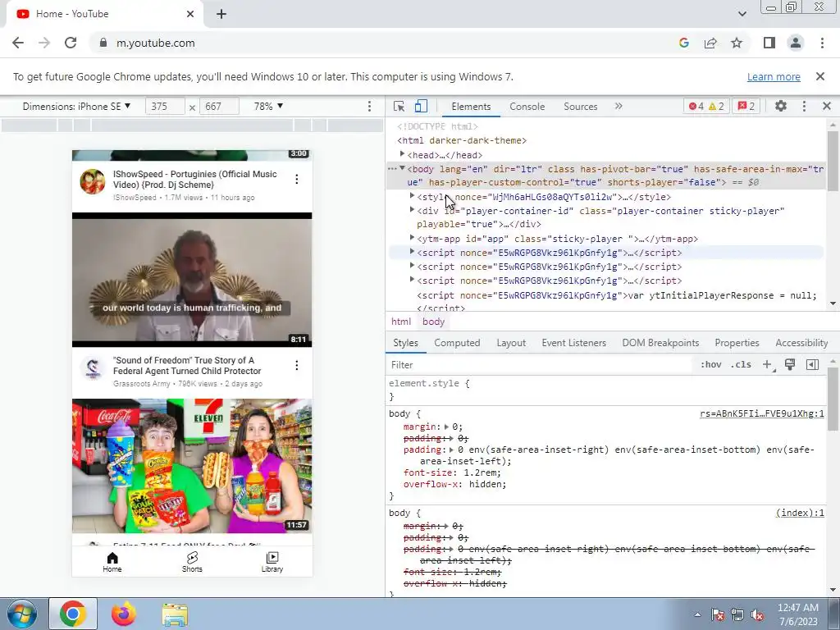
Task: Go to YouTube Home tab
Action: [x=112, y=562]
